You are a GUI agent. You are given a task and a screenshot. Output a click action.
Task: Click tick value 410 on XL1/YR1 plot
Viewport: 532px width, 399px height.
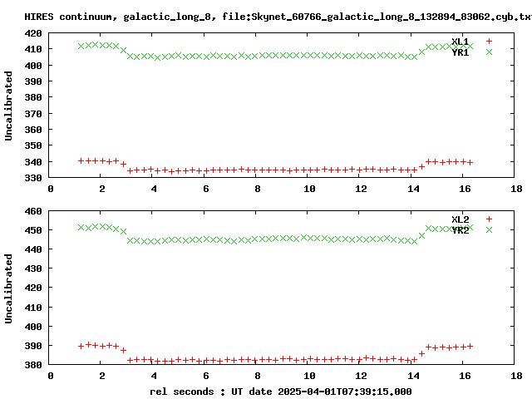point(33,49)
